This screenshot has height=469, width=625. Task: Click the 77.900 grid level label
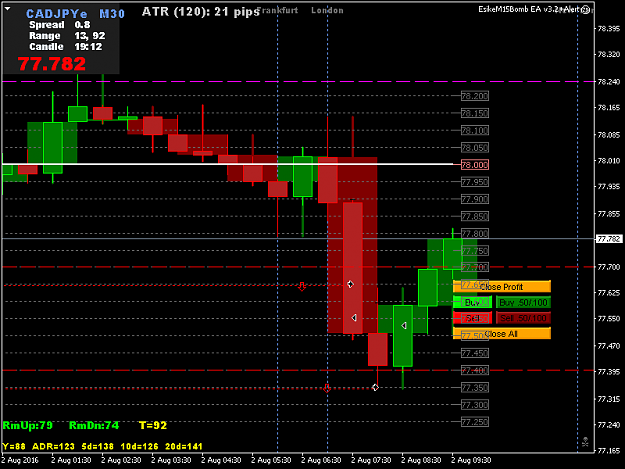475,199
